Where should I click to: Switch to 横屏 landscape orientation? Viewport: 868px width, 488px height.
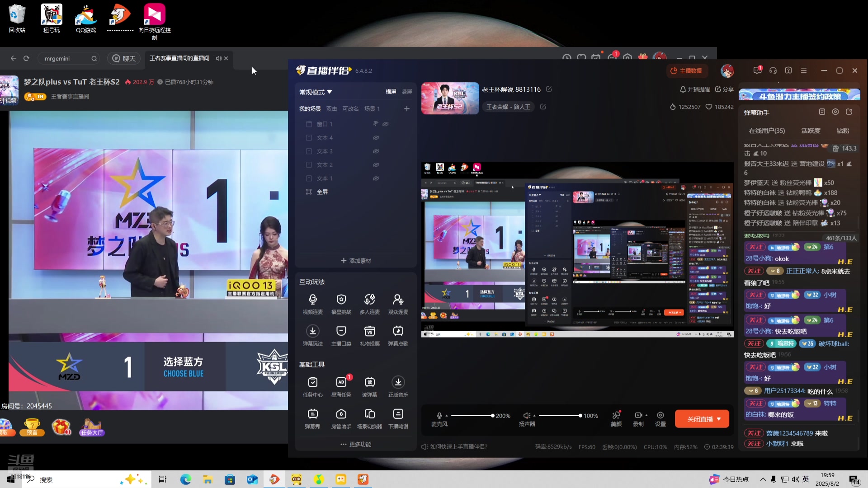(391, 92)
